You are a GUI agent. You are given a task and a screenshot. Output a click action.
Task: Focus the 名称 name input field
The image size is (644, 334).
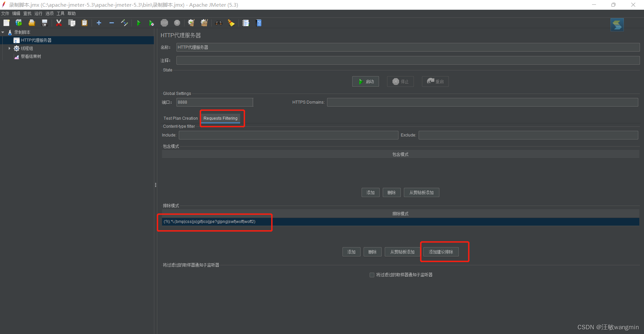[408, 47]
